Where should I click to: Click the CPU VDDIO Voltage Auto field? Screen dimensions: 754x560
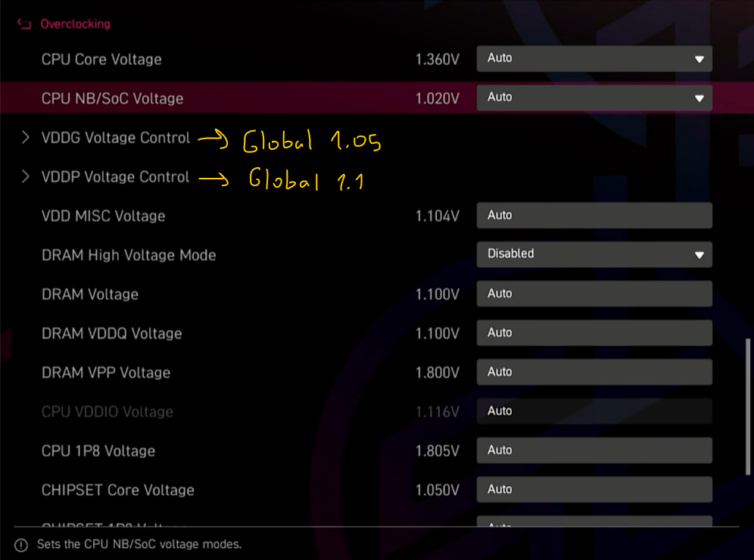[594, 411]
